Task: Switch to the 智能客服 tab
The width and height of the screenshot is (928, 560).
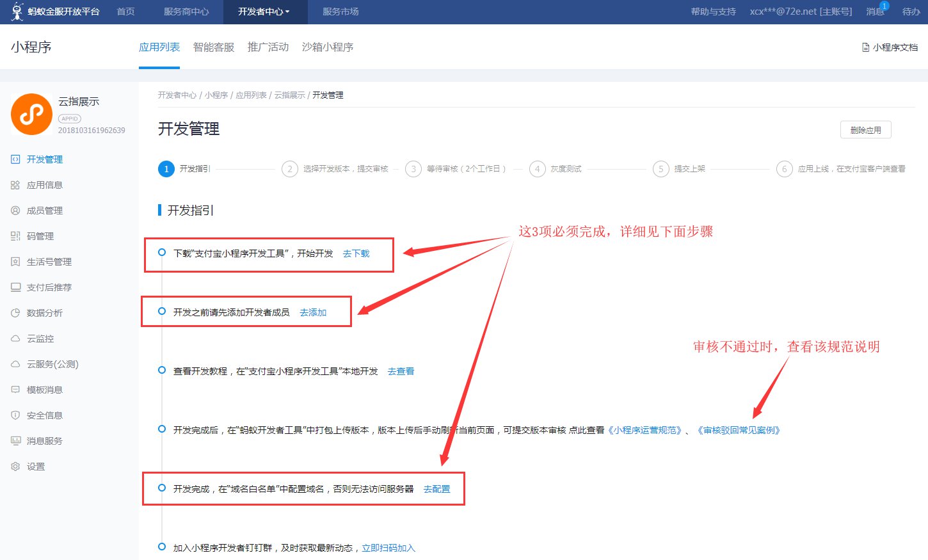Action: (x=214, y=47)
